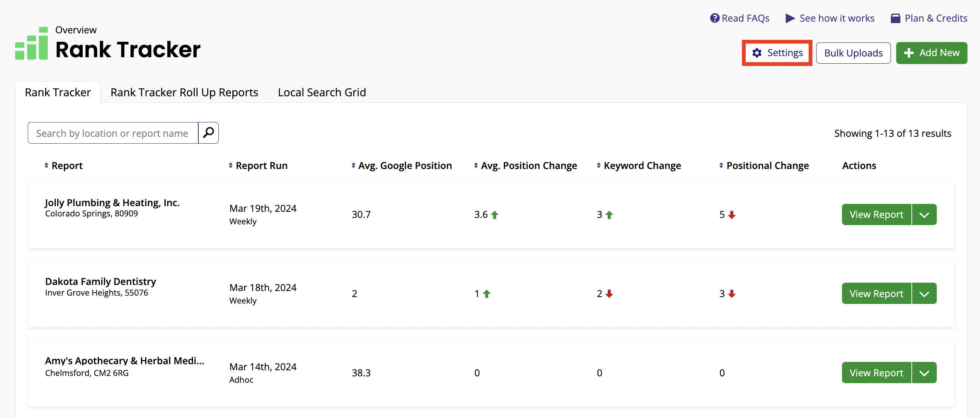
Task: Click the Overview breadcrumb label
Action: point(76,30)
